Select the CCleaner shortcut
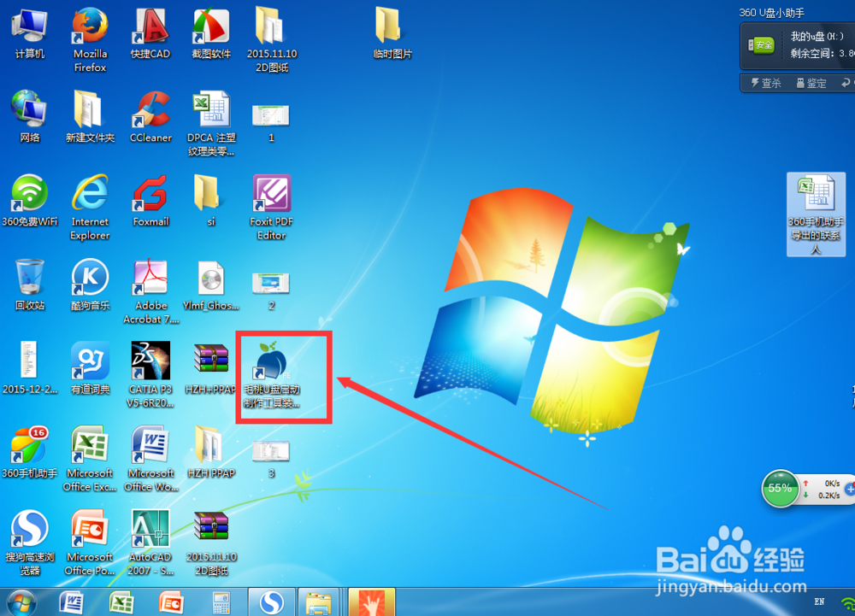This screenshot has width=855, height=616. [150, 117]
